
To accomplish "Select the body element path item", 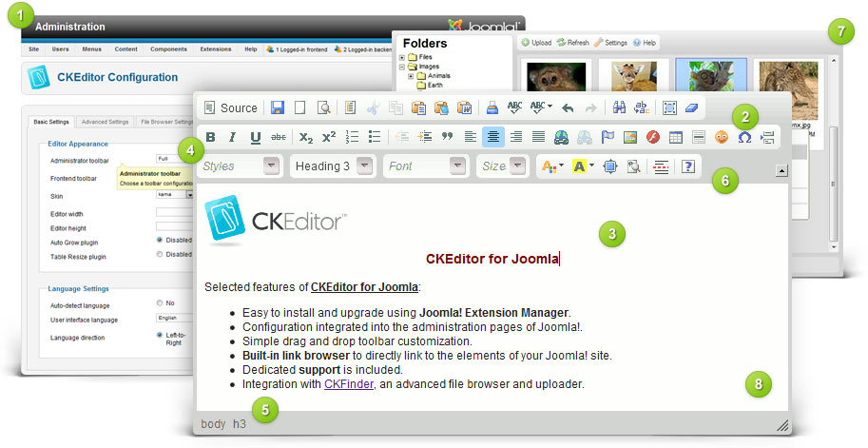I will coord(213,424).
